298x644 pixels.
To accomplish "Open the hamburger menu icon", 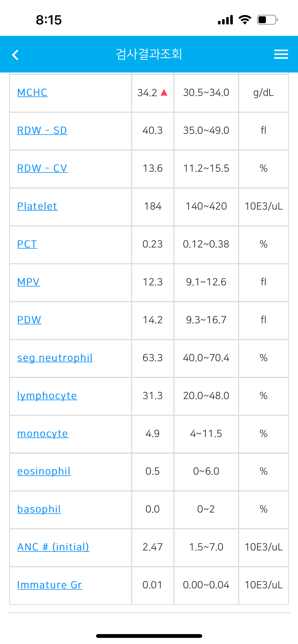I will [281, 54].
